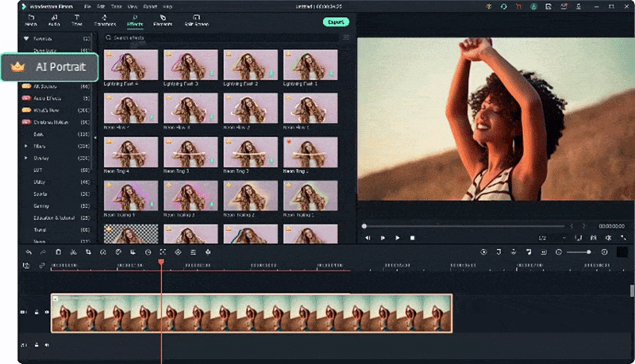Stop the video preview
The image size is (635, 364).
click(x=412, y=238)
